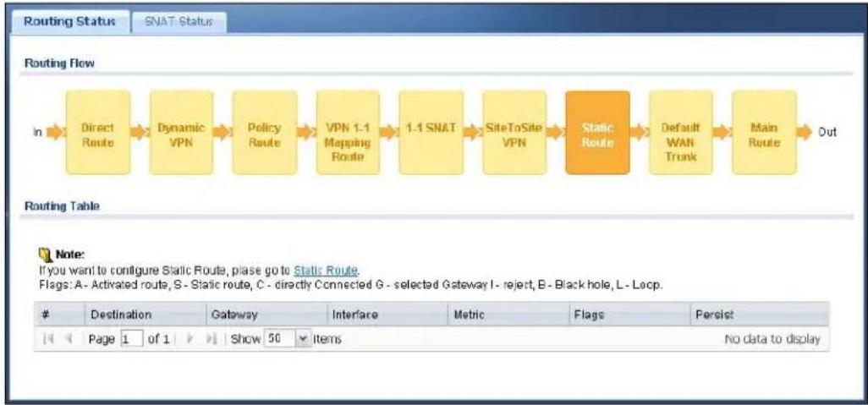Sort by Metric column header
The image size is (868, 405).
coord(508,315)
